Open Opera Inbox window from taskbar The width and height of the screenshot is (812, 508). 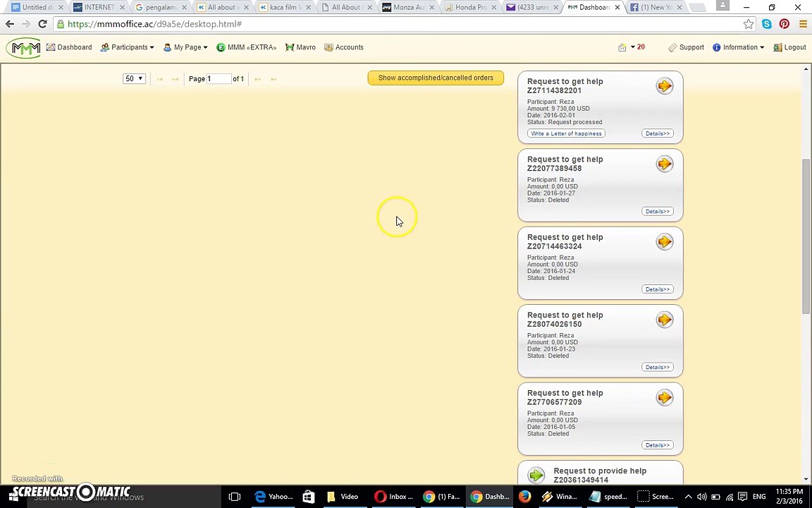[393, 497]
